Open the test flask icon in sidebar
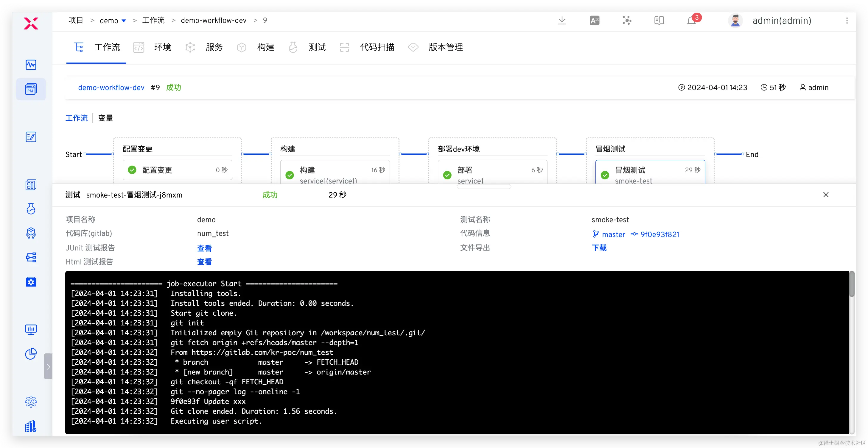868x448 pixels. (31, 209)
